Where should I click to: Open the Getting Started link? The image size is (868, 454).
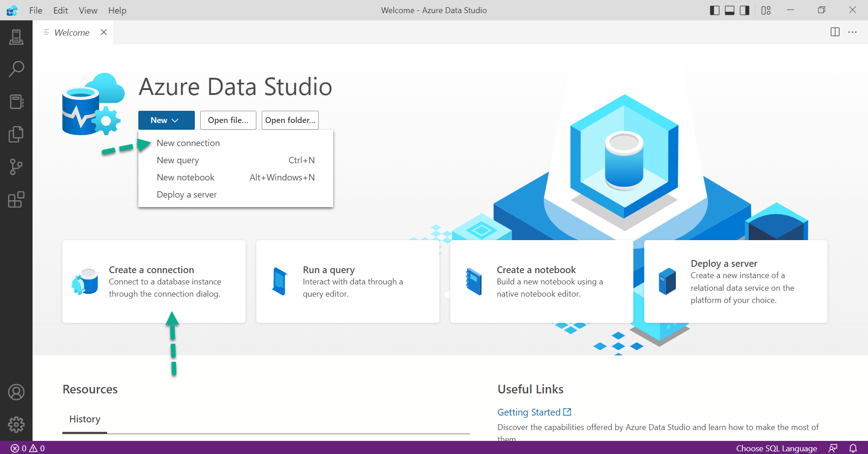pyautogui.click(x=534, y=412)
